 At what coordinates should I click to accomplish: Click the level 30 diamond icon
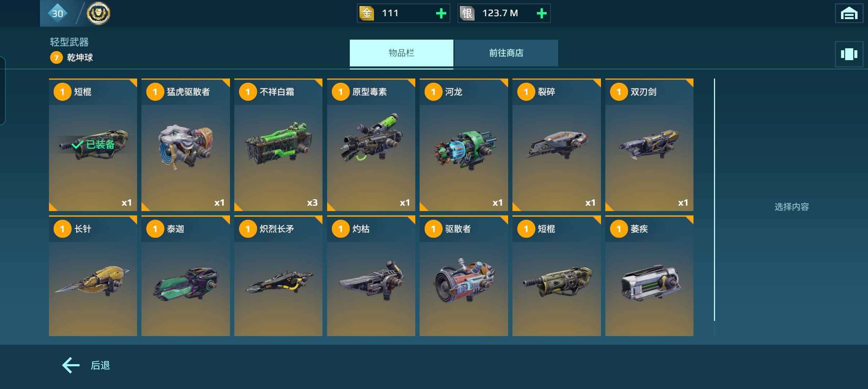click(58, 14)
